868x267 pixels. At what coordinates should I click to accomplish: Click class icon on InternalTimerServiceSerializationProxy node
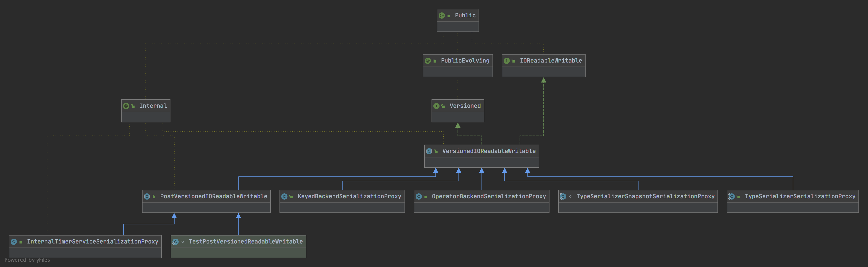14,241
